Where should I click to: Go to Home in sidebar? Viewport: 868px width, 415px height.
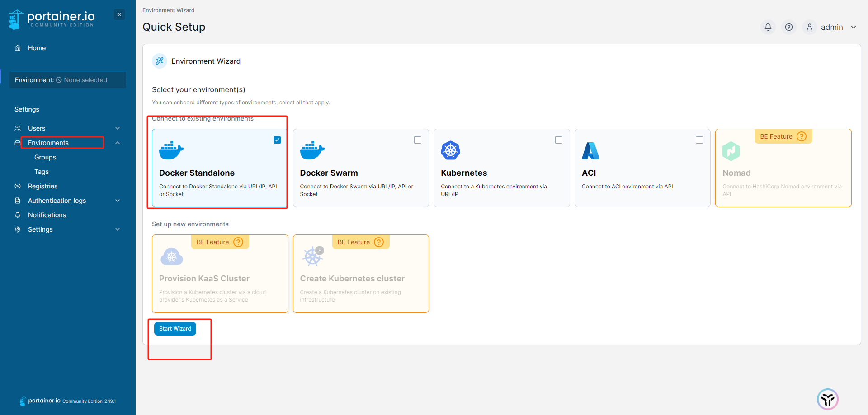tap(37, 48)
